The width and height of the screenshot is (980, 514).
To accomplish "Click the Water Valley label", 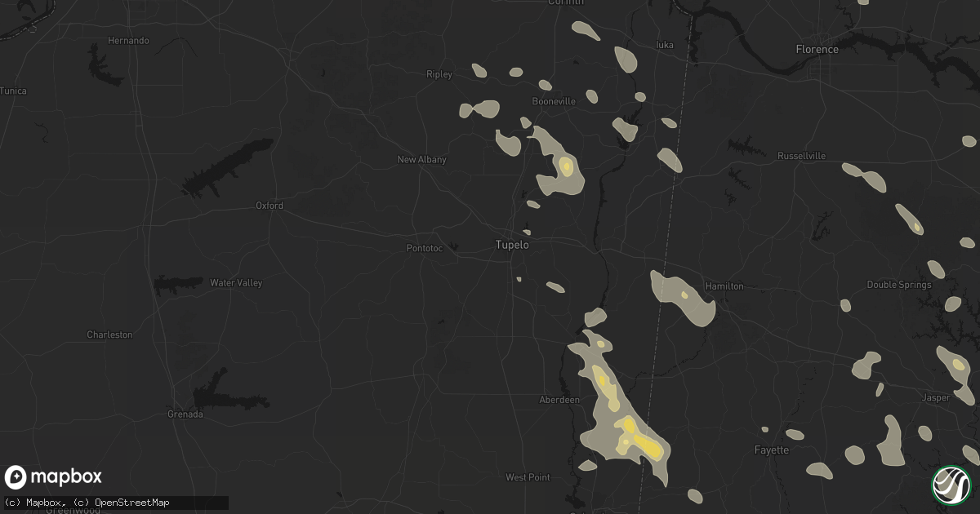I will [236, 283].
